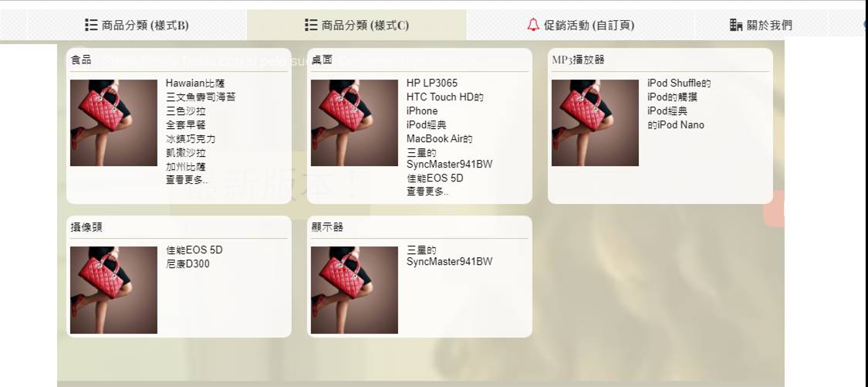The height and width of the screenshot is (387, 868).
Task: Select the iPod Shuffle的 link
Action: click(x=679, y=83)
